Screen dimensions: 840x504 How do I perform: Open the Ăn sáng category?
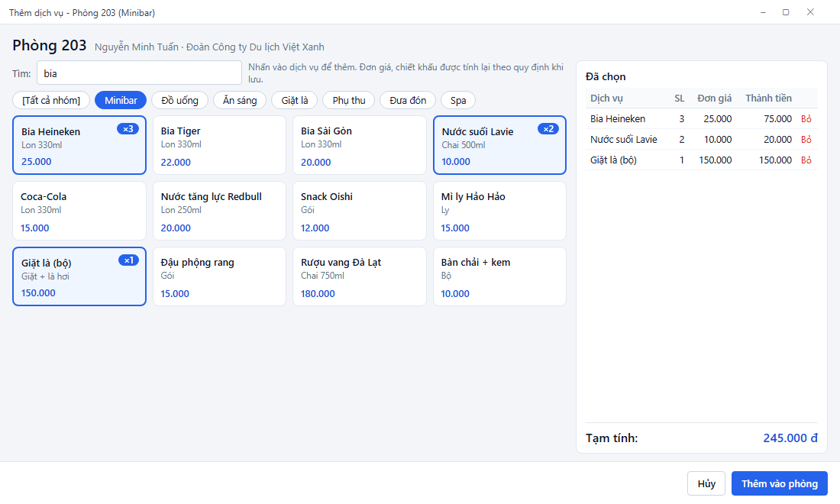[x=240, y=100]
